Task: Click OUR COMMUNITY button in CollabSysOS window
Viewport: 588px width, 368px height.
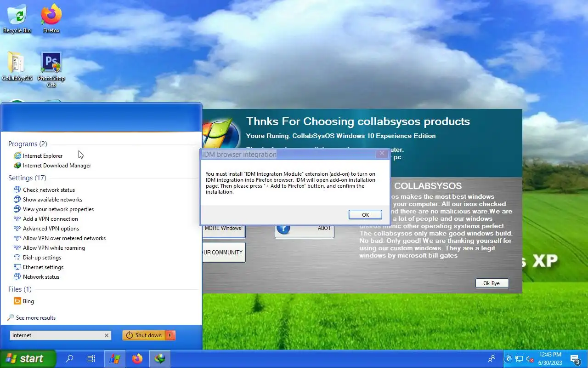Action: pos(224,253)
